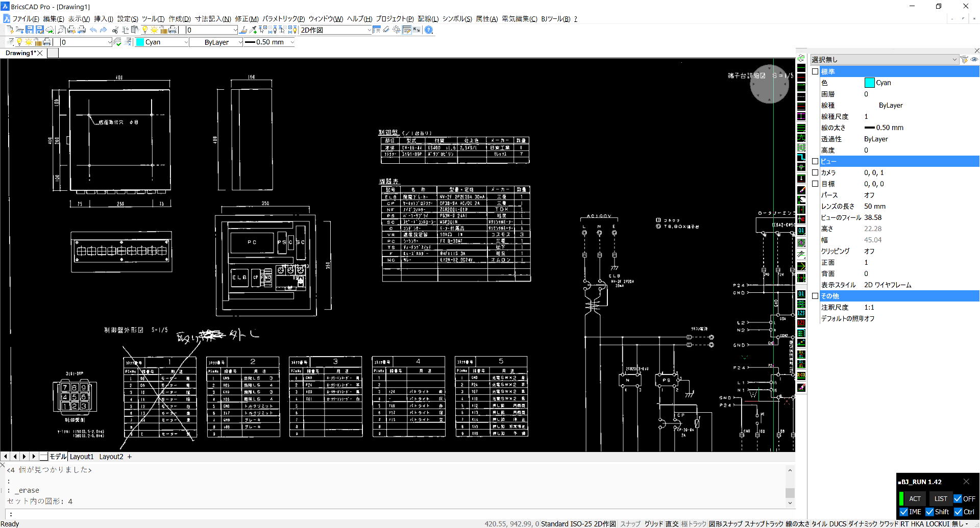Screen dimensions: 980x528
Task: Click the Cyan color swatch in properties
Action: click(x=869, y=83)
